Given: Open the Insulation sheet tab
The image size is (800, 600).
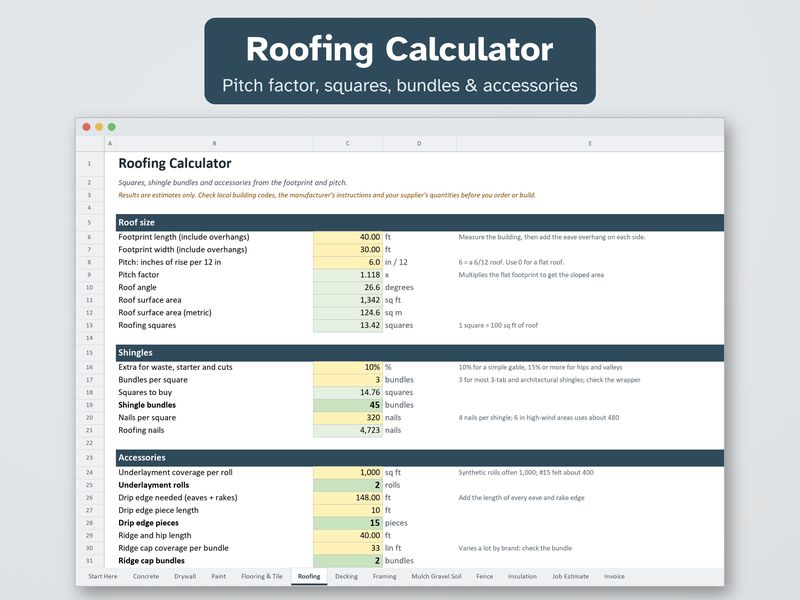Looking at the screenshot, I should [522, 576].
